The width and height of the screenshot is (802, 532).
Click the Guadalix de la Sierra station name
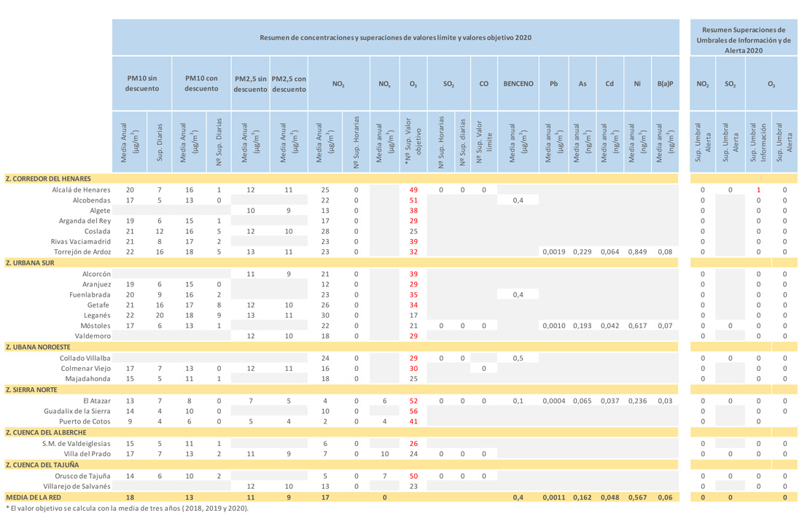(x=77, y=411)
